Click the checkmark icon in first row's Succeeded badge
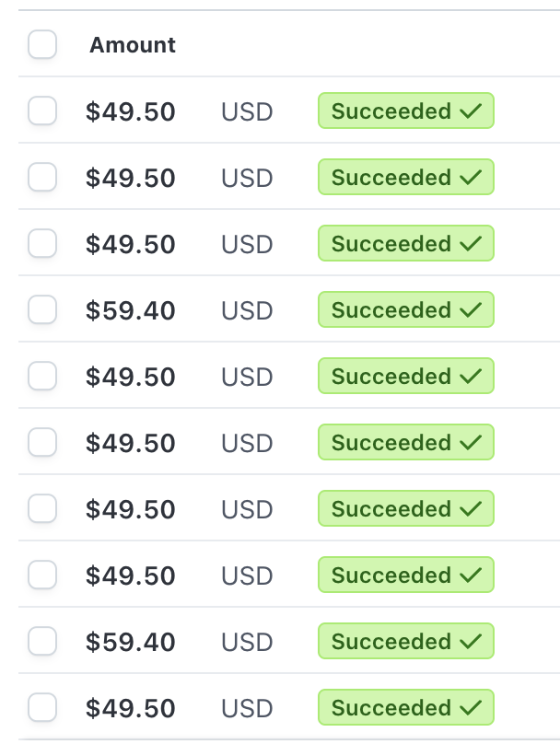 pyautogui.click(x=471, y=111)
